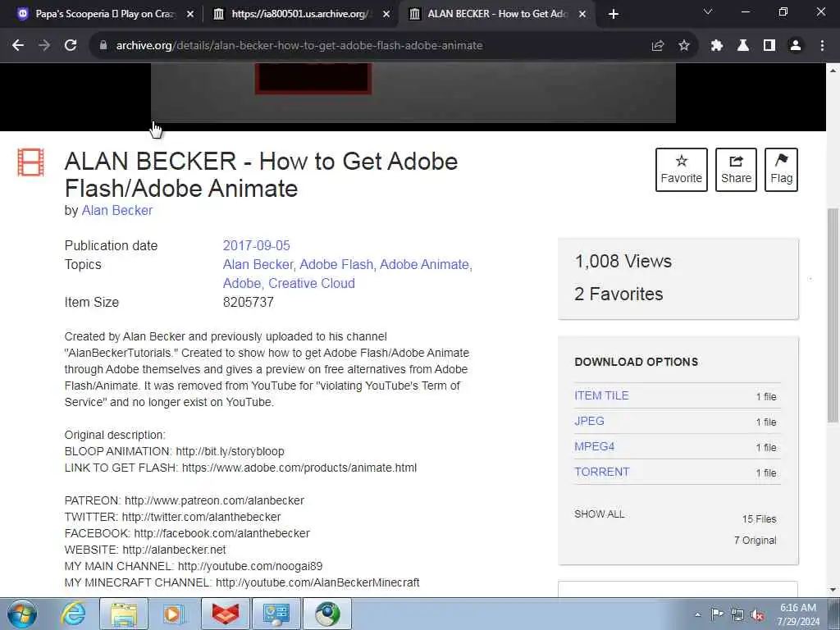Close the ia800501.us.archive.org tab
This screenshot has width=840, height=630.
pyautogui.click(x=386, y=14)
